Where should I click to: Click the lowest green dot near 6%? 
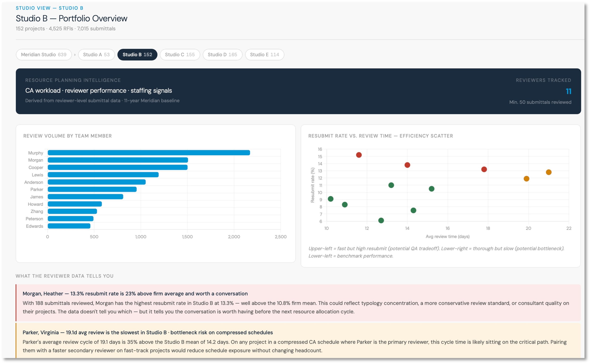click(381, 220)
